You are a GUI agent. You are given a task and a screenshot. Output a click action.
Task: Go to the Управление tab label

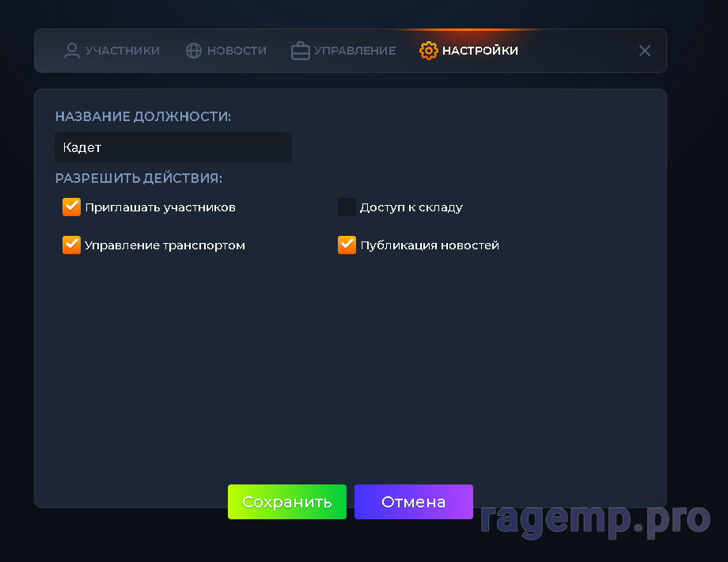point(355,51)
